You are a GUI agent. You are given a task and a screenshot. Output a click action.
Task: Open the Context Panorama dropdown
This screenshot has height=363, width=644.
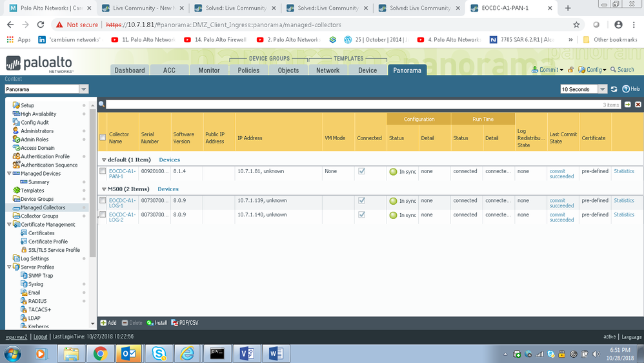[83, 89]
